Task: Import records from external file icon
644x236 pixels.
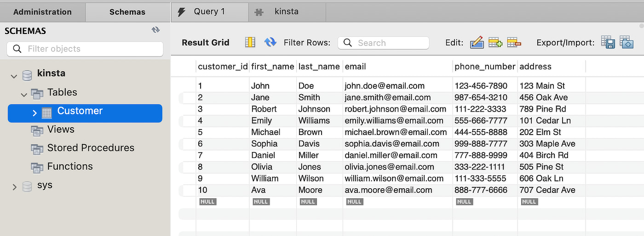Action: (627, 43)
